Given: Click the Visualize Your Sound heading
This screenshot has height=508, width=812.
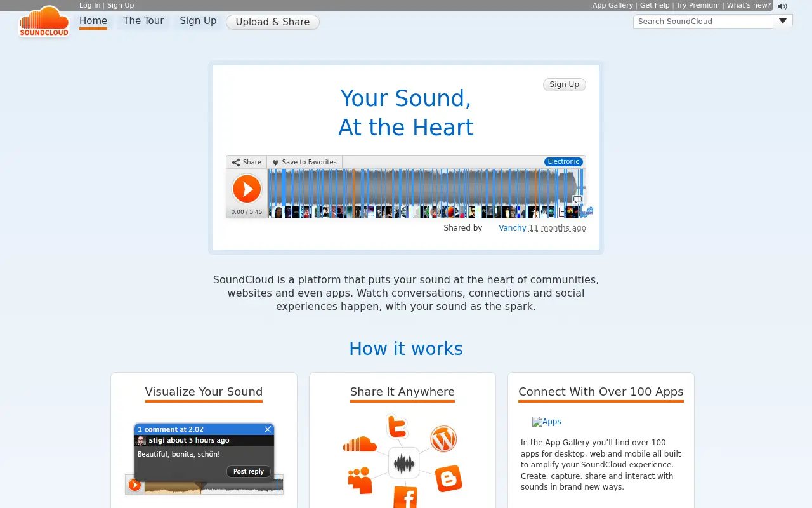Looking at the screenshot, I should coord(204,391).
